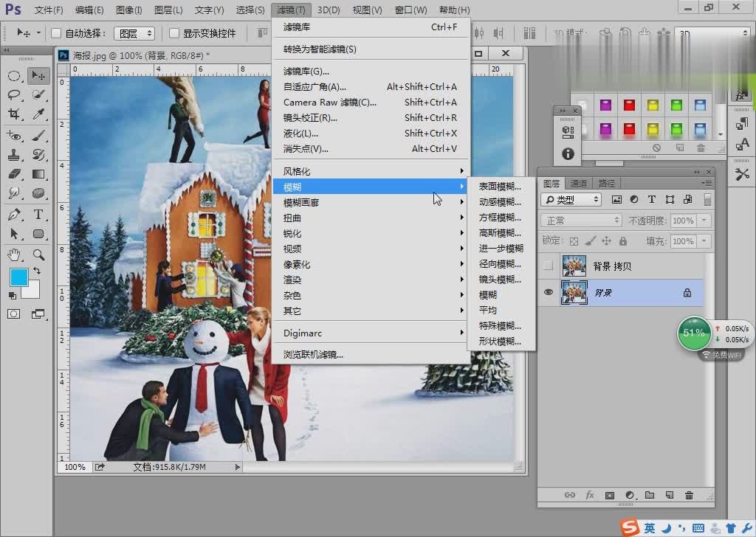Screen dimensions: 756x537
Task: Open 图层 auto-select dropdown
Action: (x=134, y=33)
